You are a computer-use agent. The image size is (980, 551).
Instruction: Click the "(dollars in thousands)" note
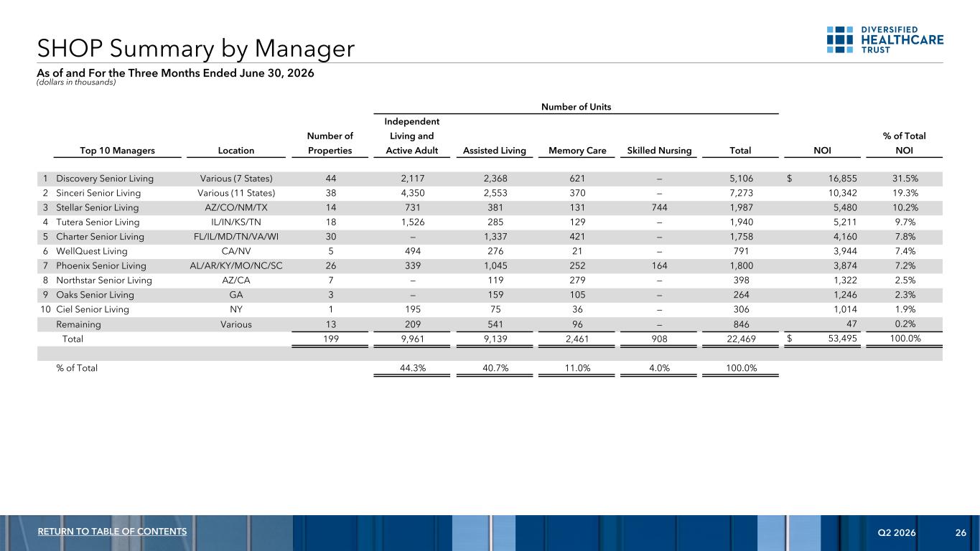[x=75, y=82]
